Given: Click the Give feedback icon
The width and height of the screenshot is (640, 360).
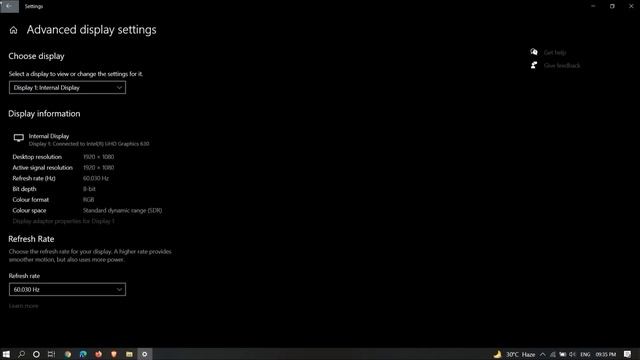Looking at the screenshot, I should point(534,65).
